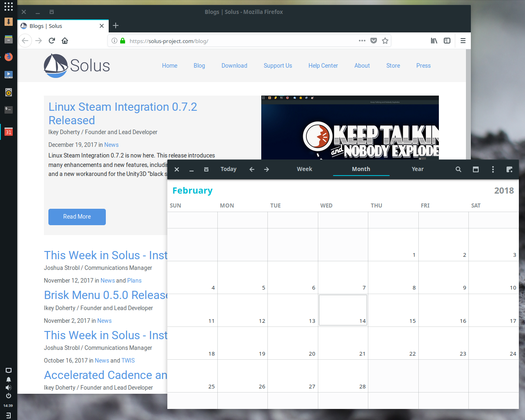The width and height of the screenshot is (525, 420).
Task: Click the Read More button
Action: 77,217
